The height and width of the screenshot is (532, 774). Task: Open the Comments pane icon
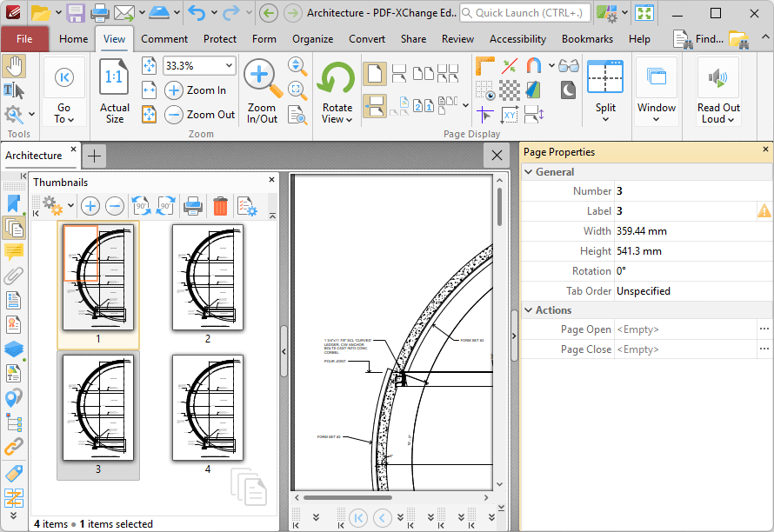coord(14,252)
